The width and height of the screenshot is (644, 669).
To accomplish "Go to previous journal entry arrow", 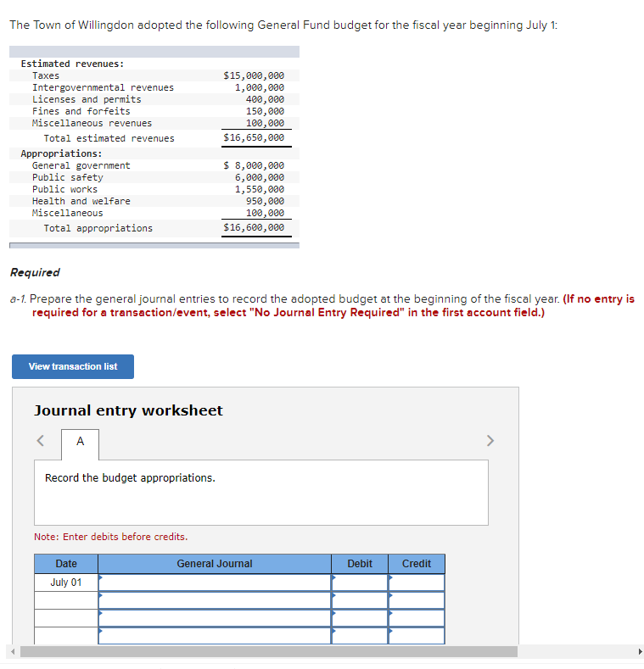I will [x=41, y=440].
